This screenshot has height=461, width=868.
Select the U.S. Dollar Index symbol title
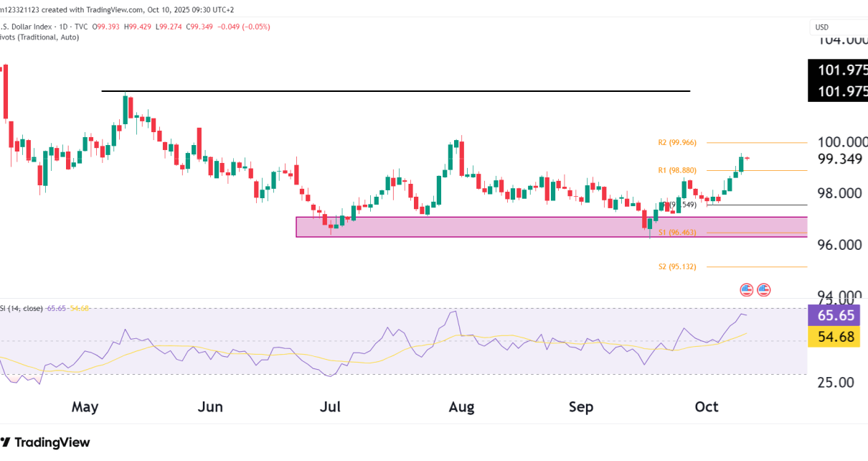coord(27,27)
